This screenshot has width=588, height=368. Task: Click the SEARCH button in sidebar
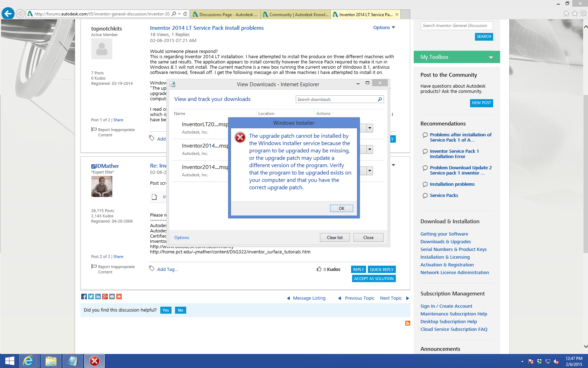click(x=484, y=36)
